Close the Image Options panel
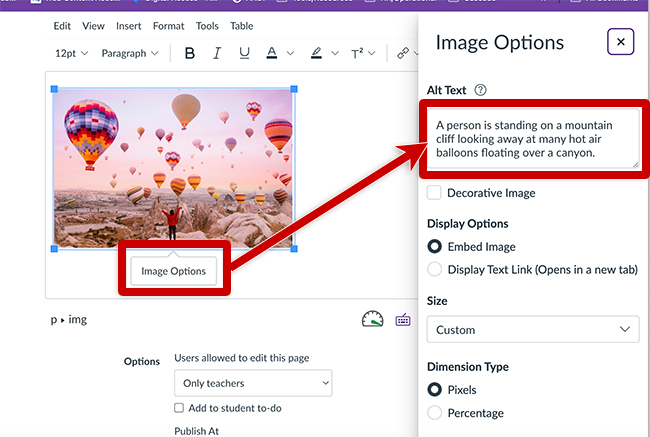 [x=621, y=41]
